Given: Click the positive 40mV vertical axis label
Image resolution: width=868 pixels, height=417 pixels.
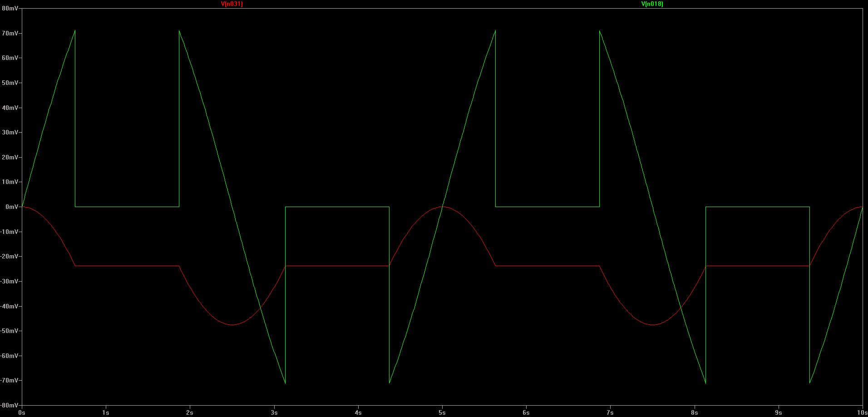Looking at the screenshot, I should [10, 108].
